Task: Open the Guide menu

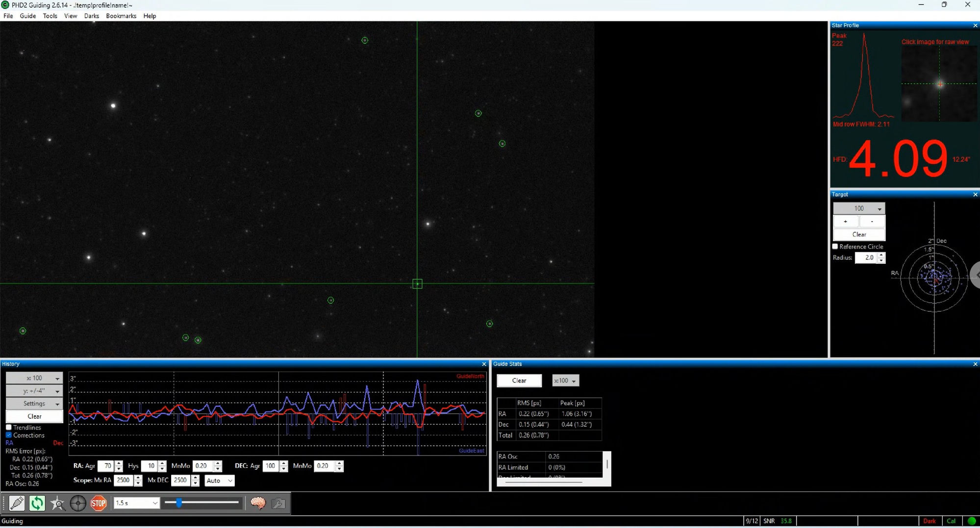Action: pyautogui.click(x=28, y=16)
